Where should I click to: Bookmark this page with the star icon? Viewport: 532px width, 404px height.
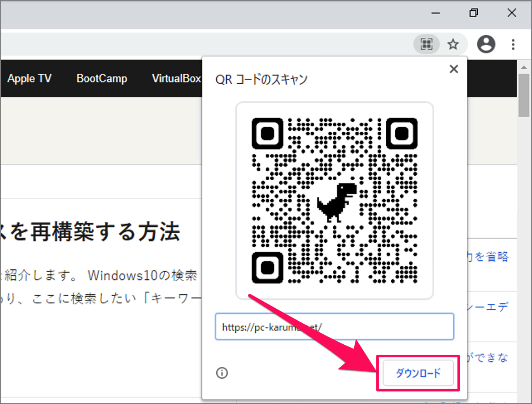coord(453,44)
